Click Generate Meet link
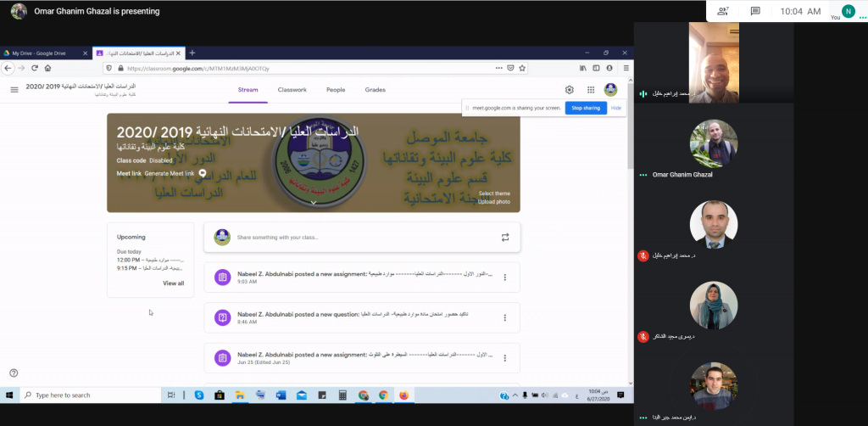868x426 pixels. point(170,173)
